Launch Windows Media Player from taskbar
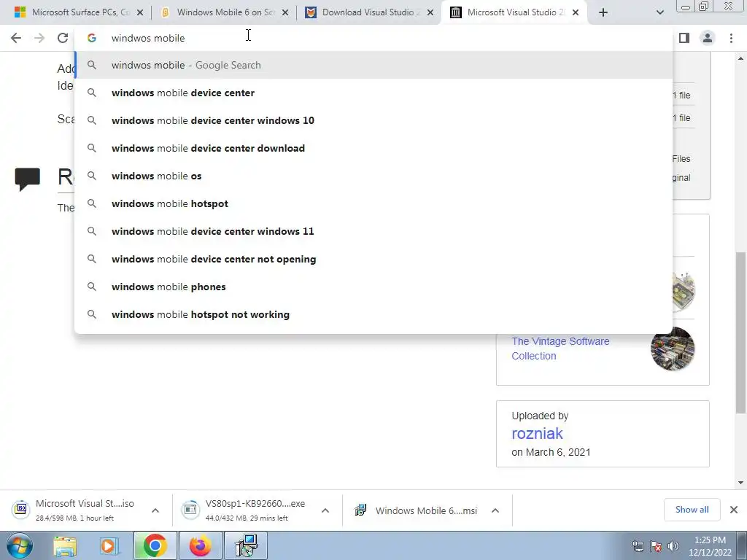Image resolution: width=747 pixels, height=560 pixels. coord(109,545)
